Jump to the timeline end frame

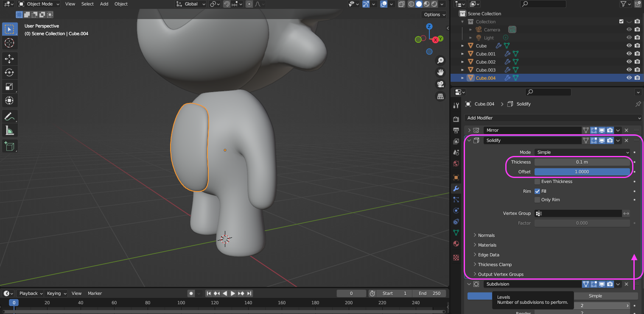[x=249, y=293]
